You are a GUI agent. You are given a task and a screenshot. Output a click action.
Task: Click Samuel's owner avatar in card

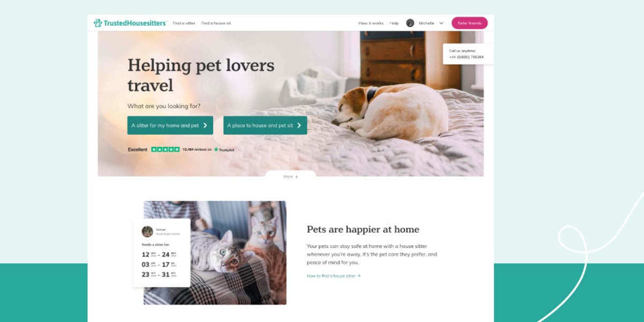(x=147, y=231)
